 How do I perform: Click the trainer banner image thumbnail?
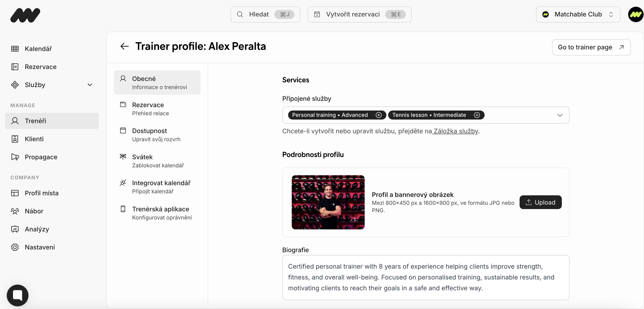pyautogui.click(x=328, y=202)
